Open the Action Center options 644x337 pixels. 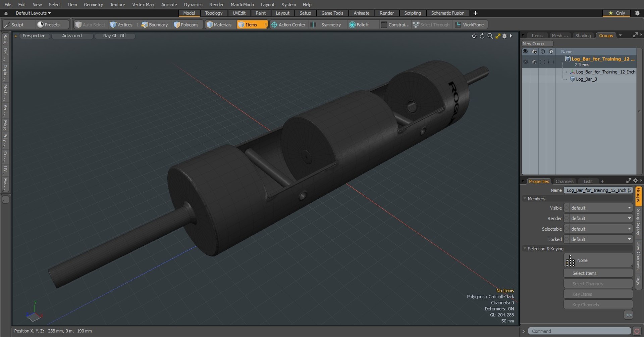pyautogui.click(x=288, y=25)
